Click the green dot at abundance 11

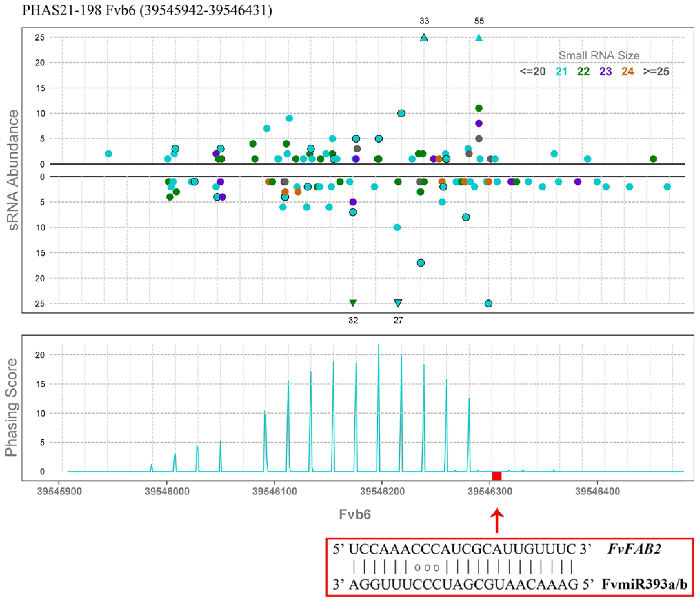click(479, 108)
